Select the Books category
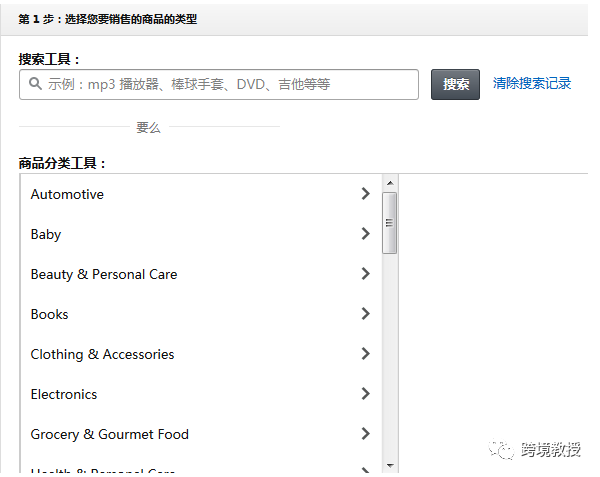 click(x=50, y=314)
